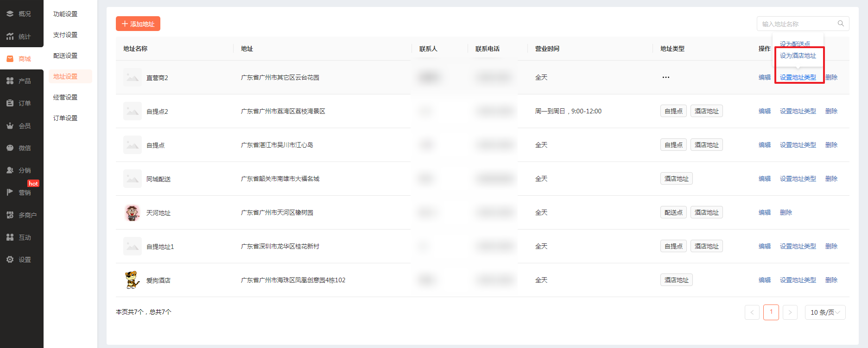Open the 概况 overview icon in sidebar
The image size is (868, 348).
pyautogui.click(x=10, y=14)
